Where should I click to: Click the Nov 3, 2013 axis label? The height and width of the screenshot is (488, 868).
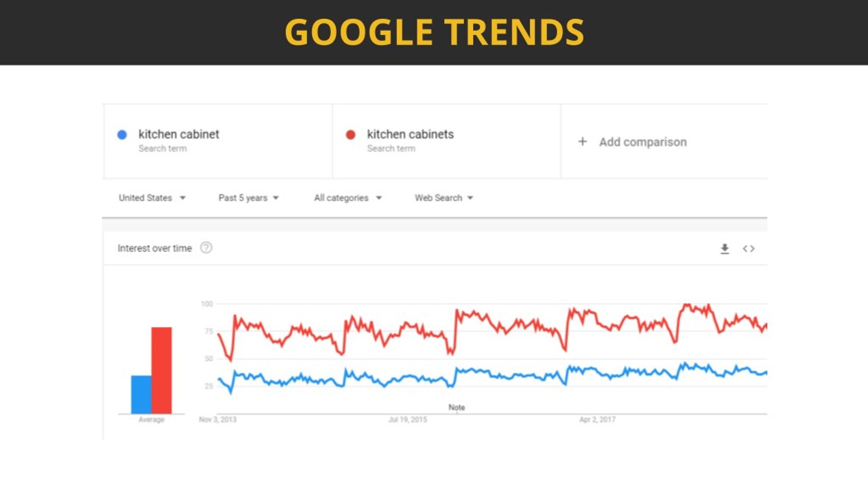[218, 420]
